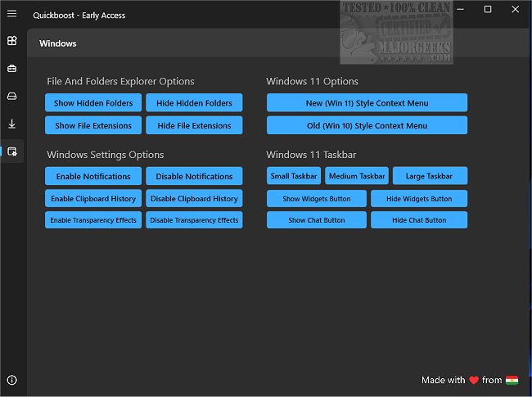532x397 pixels.
Task: Click Hide File Extensions button
Action: point(194,125)
